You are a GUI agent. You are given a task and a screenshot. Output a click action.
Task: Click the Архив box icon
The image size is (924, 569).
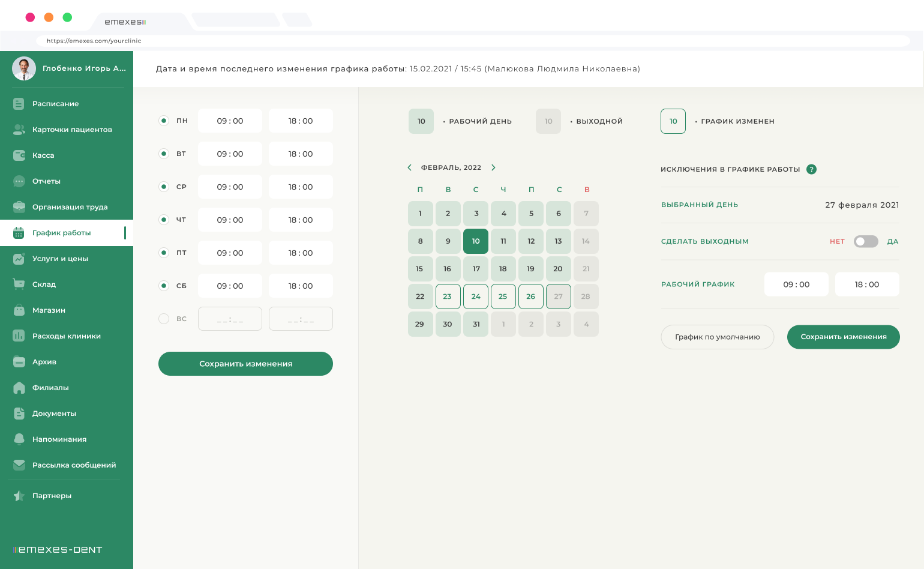19,362
